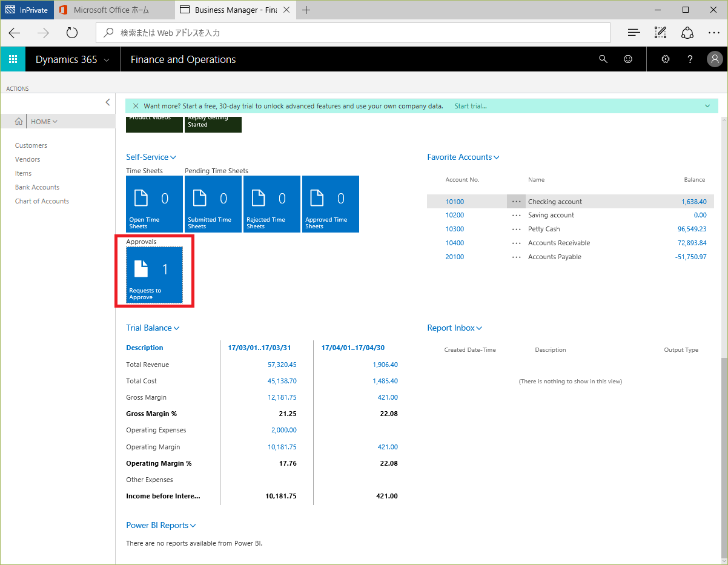Open the Open Time Sheets tile
The image size is (728, 565).
(154, 204)
